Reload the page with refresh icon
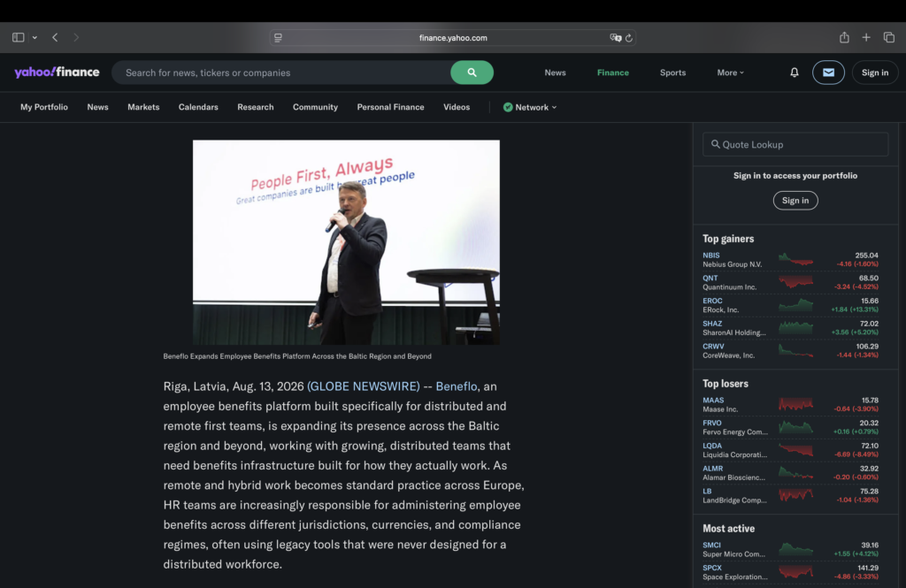This screenshot has height=588, width=906. 629,37
